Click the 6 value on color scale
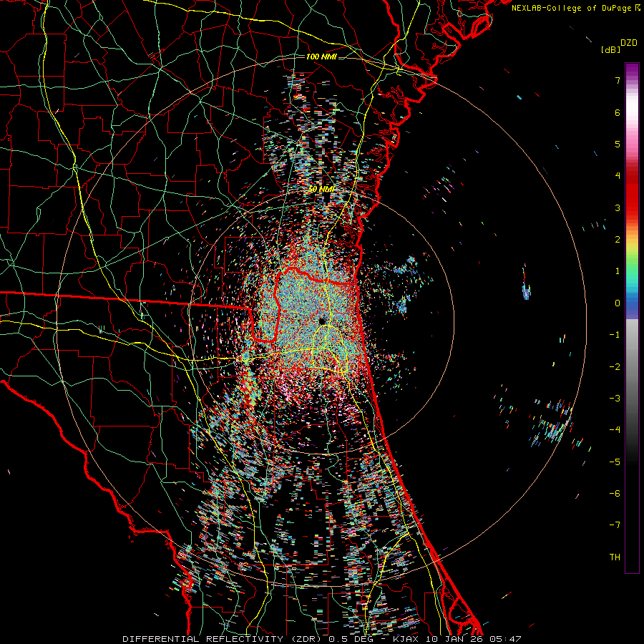The width and height of the screenshot is (644, 644). tap(618, 112)
